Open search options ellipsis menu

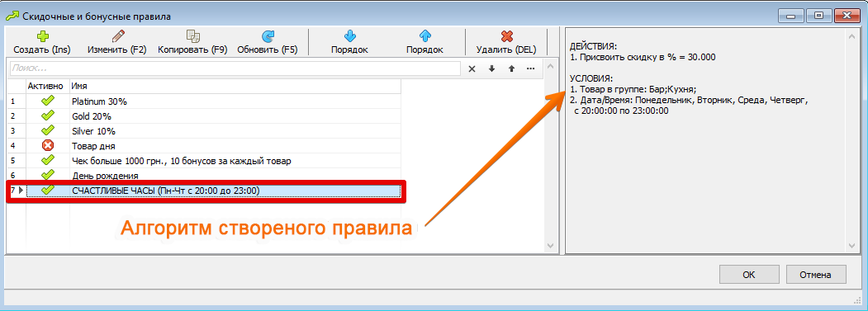(x=531, y=68)
